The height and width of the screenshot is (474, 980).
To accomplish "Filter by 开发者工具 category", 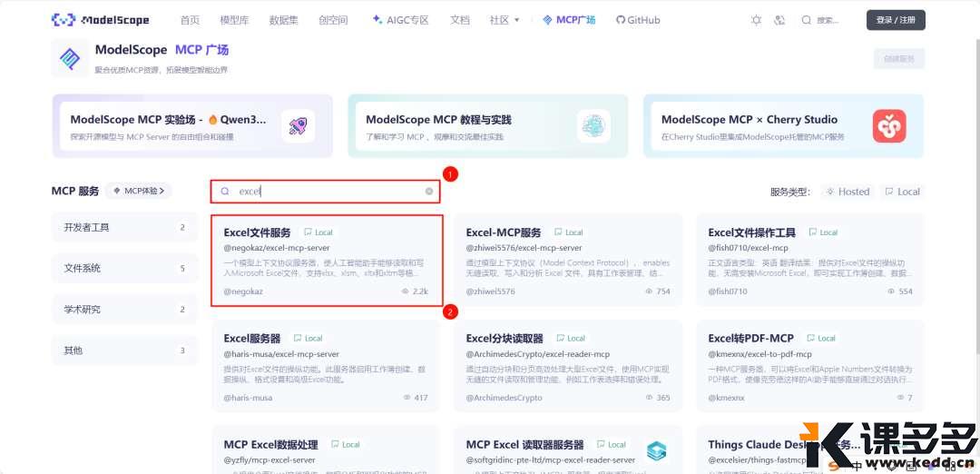I will coord(125,227).
